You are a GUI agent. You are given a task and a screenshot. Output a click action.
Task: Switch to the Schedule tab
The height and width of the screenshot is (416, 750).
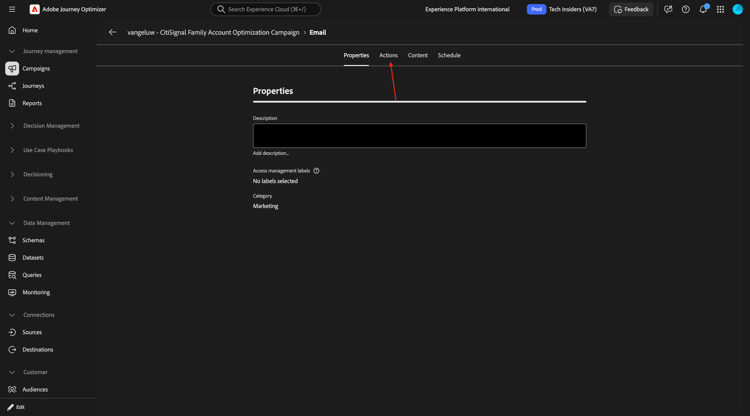coord(449,55)
